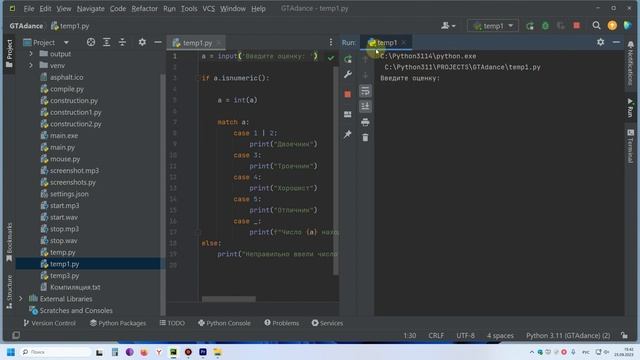Clear all console output with trash icon
Image resolution: width=640 pixels, height=360 pixels.
click(x=365, y=138)
